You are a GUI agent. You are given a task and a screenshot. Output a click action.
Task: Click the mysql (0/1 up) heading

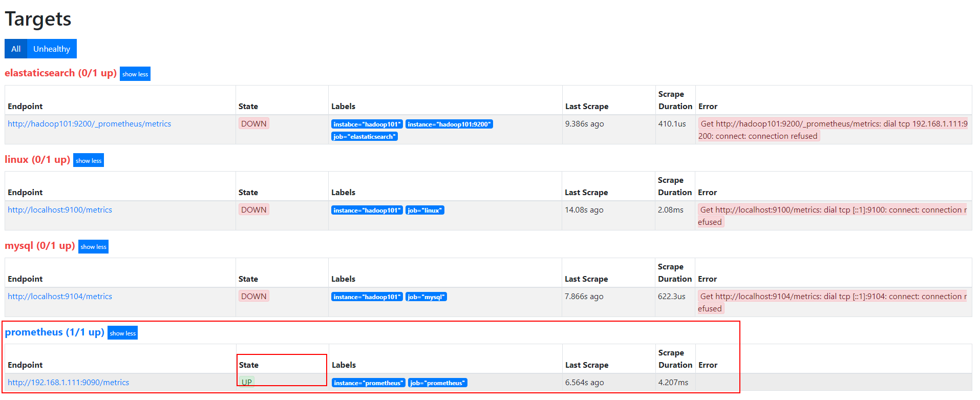point(40,245)
